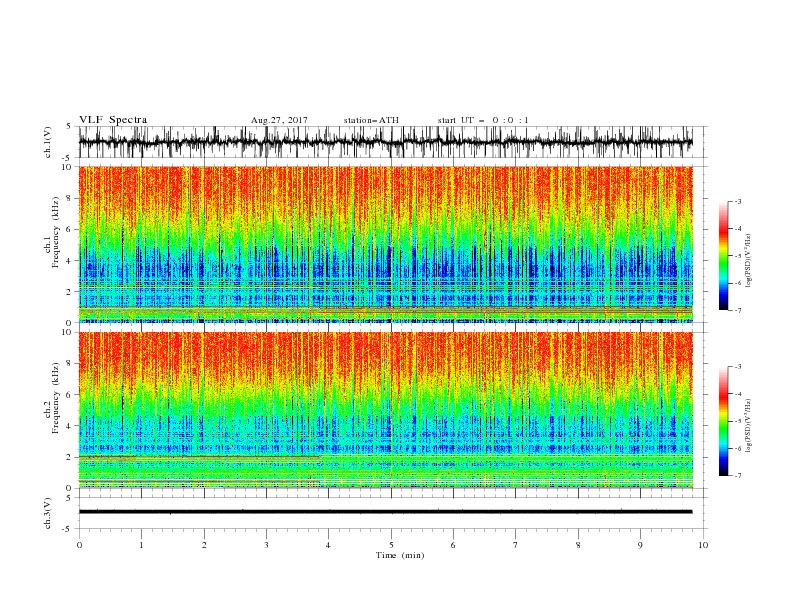792x612 pixels.
Task: Click the ch.1 frequency axis "6" tick label
Action: point(70,229)
